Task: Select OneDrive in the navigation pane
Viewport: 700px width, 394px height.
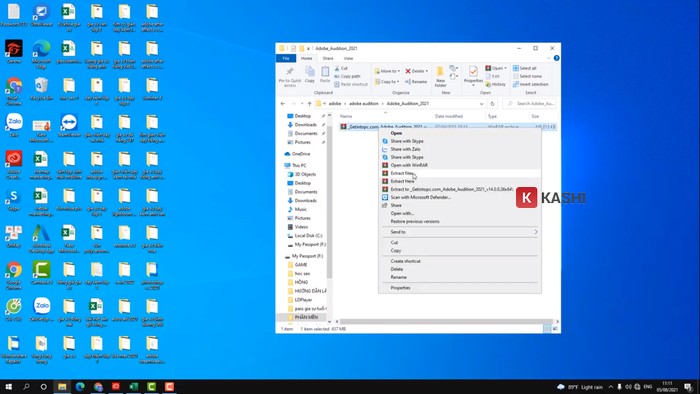Action: tap(300, 154)
